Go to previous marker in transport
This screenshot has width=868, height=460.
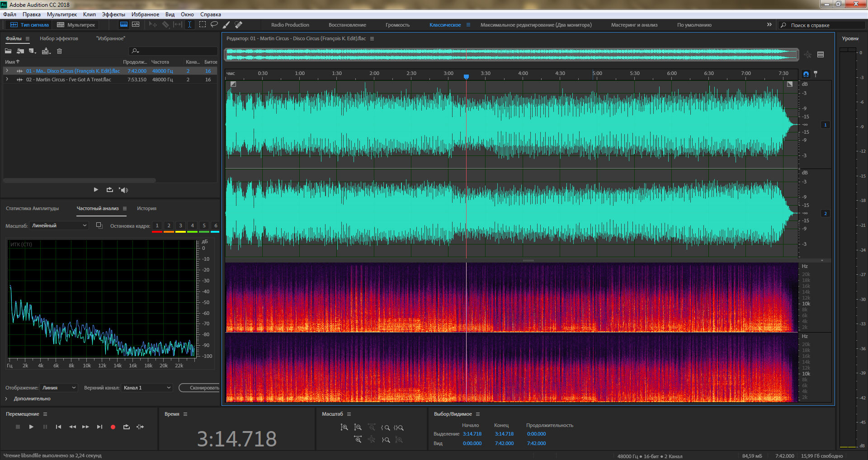coord(58,427)
